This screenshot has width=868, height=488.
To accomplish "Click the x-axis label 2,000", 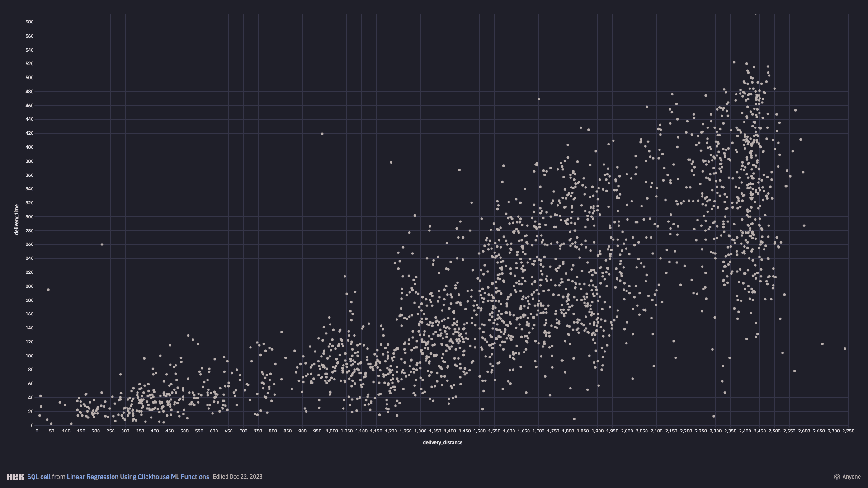I will coord(627,431).
